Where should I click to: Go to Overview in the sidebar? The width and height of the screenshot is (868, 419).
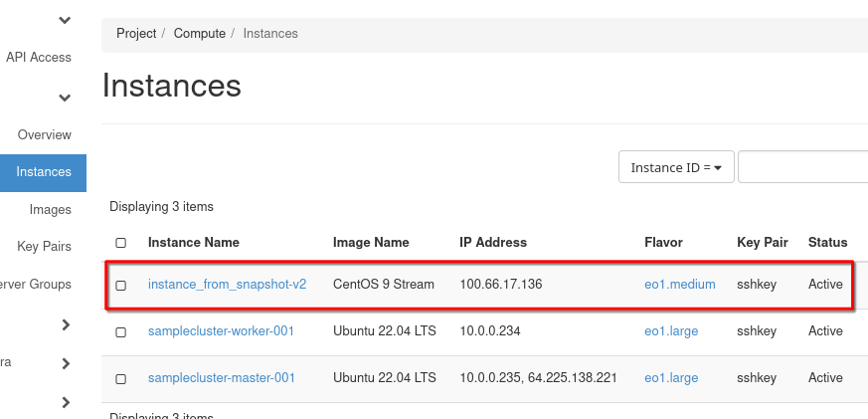pyautogui.click(x=45, y=135)
